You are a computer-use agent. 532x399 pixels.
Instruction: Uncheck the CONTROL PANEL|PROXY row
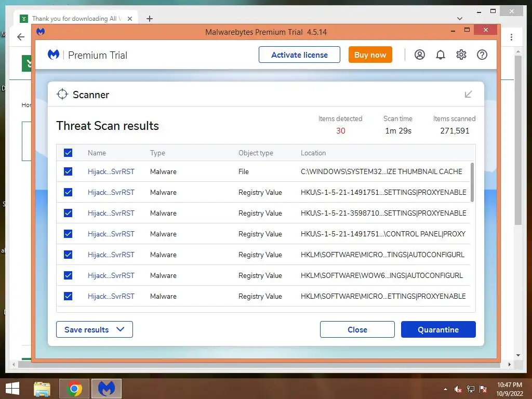pyautogui.click(x=68, y=234)
